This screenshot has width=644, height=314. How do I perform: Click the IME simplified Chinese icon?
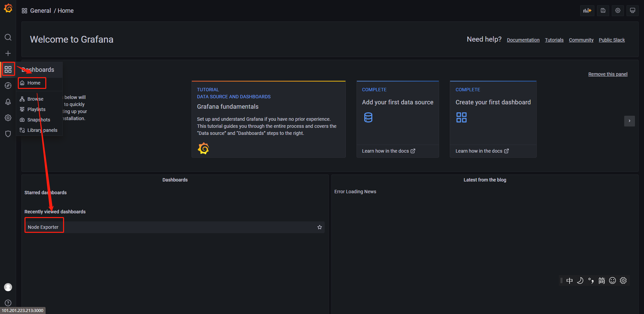(602, 280)
